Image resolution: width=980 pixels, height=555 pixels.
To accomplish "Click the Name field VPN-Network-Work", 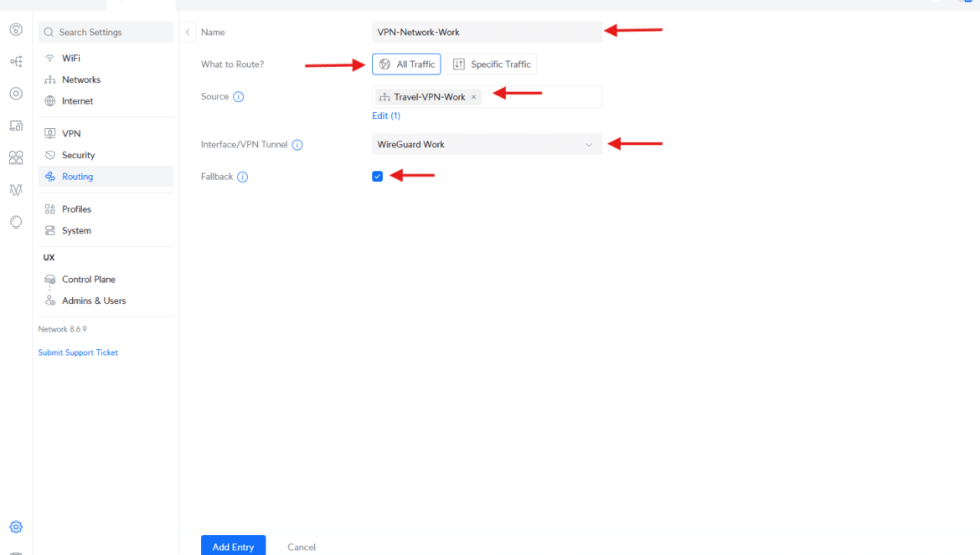I will [487, 32].
